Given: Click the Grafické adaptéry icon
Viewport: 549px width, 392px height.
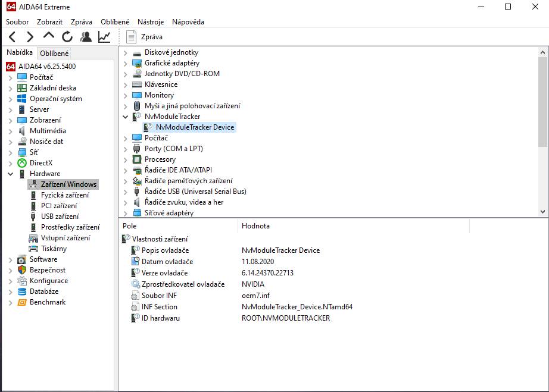Looking at the screenshot, I should 136,63.
